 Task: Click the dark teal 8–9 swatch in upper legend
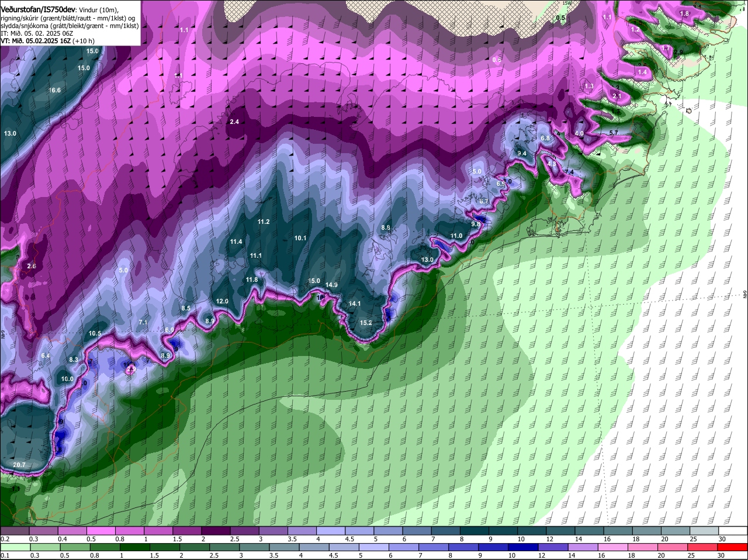(475, 531)
